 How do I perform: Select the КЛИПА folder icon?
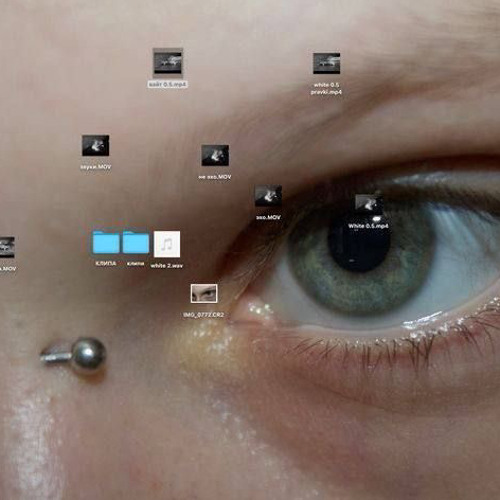(x=106, y=242)
